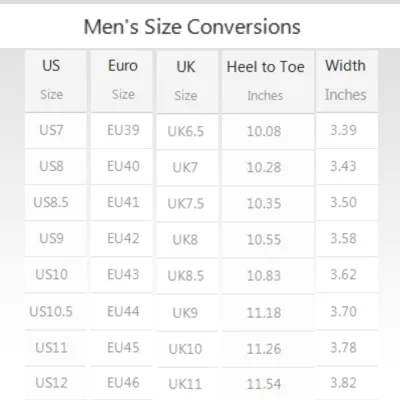
Task: Click the UK Size column header
Action: 187,81
